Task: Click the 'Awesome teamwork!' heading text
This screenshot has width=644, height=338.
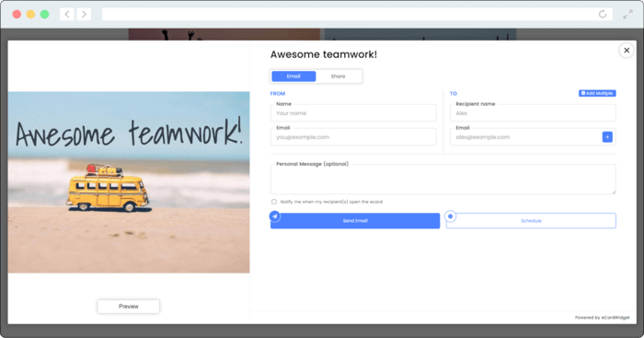Action: pyautogui.click(x=324, y=54)
